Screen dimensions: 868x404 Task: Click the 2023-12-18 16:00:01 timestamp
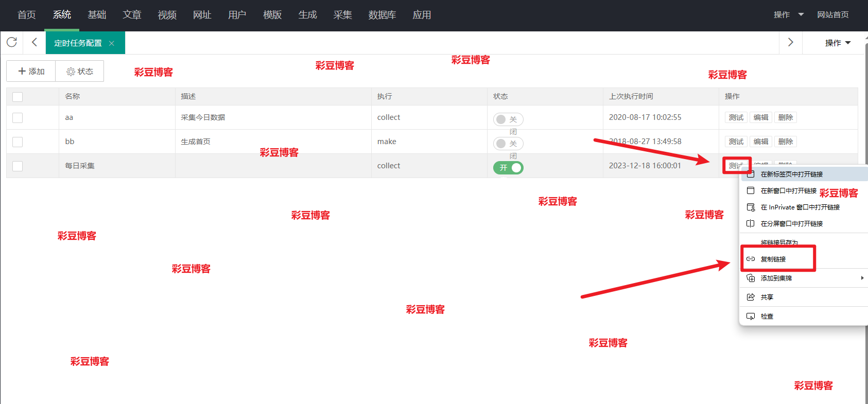[x=645, y=166]
